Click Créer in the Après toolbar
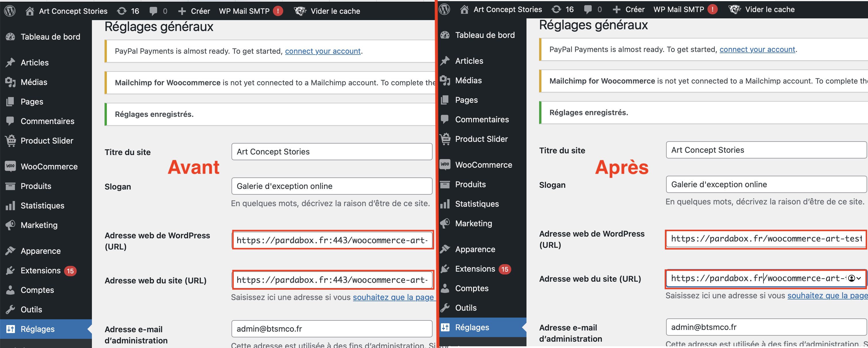 pos(635,9)
